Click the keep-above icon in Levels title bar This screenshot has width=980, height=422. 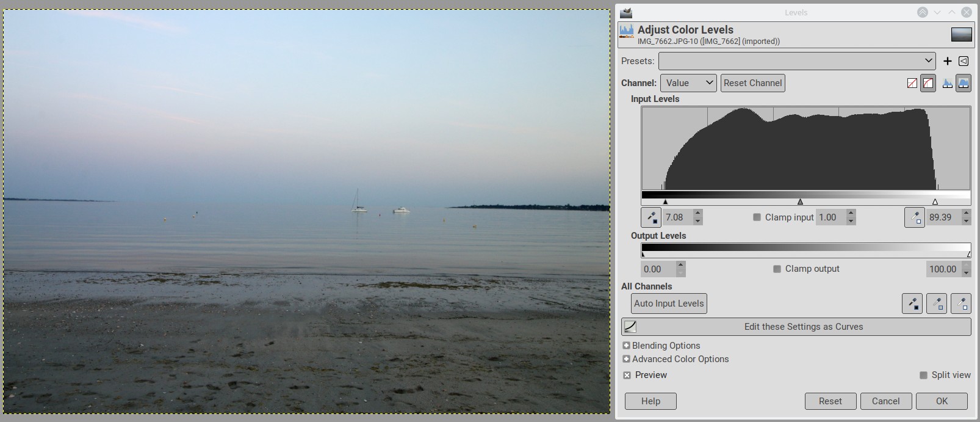(x=923, y=12)
